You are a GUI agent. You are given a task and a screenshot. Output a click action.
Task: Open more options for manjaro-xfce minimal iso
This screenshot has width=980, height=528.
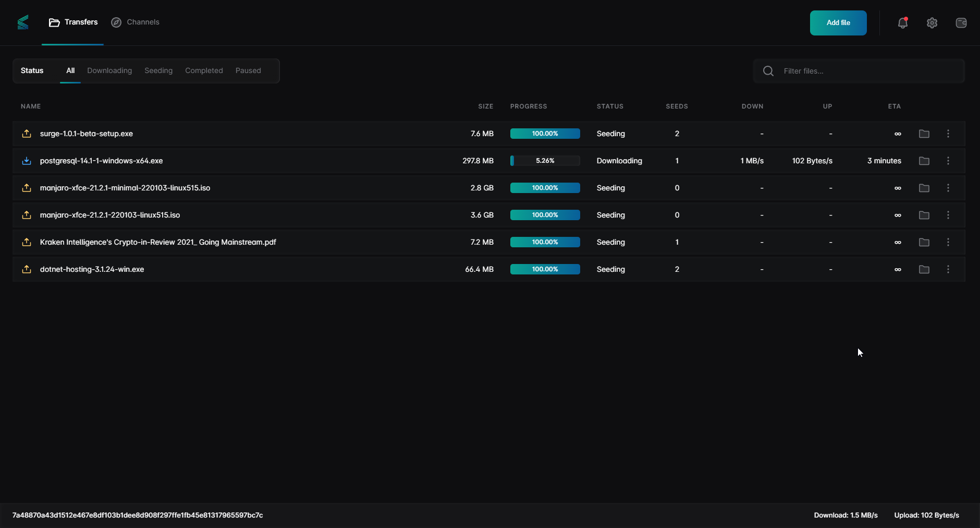coord(948,188)
